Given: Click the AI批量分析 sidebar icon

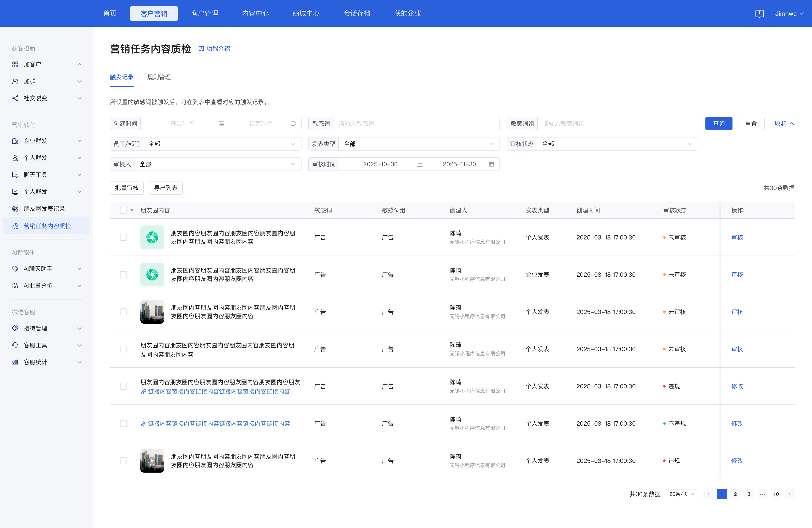Looking at the screenshot, I should click(x=15, y=286).
